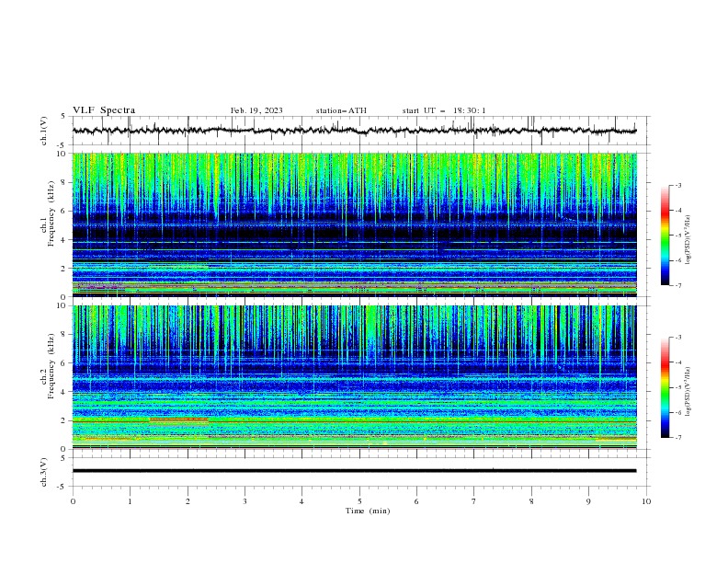This screenshot has height=563, width=728.
Task: Click the "ch.3(V)" axis label
Action: 44,472
